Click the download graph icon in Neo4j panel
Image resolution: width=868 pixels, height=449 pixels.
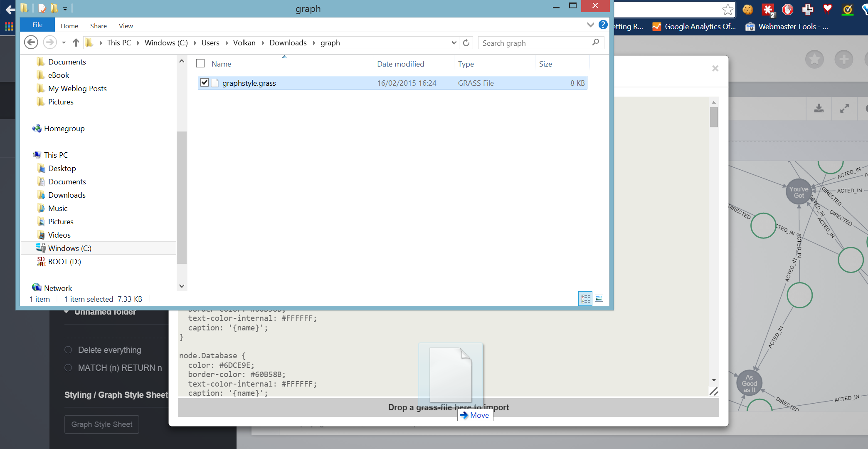click(x=819, y=109)
